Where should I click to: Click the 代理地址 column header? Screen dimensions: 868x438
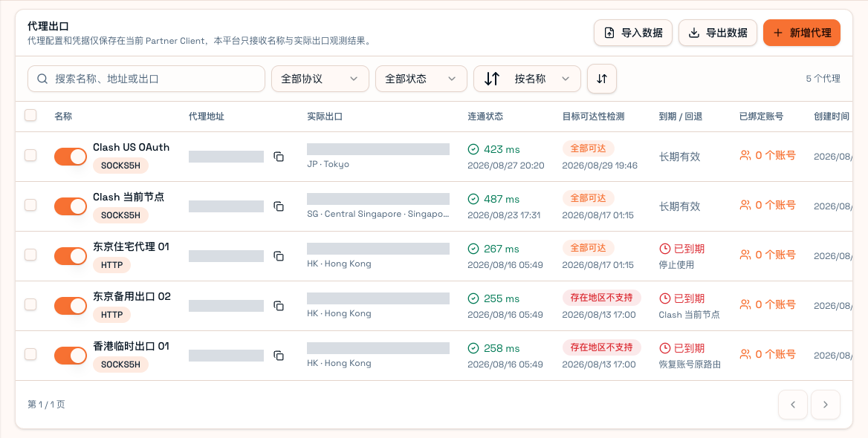[x=207, y=117]
